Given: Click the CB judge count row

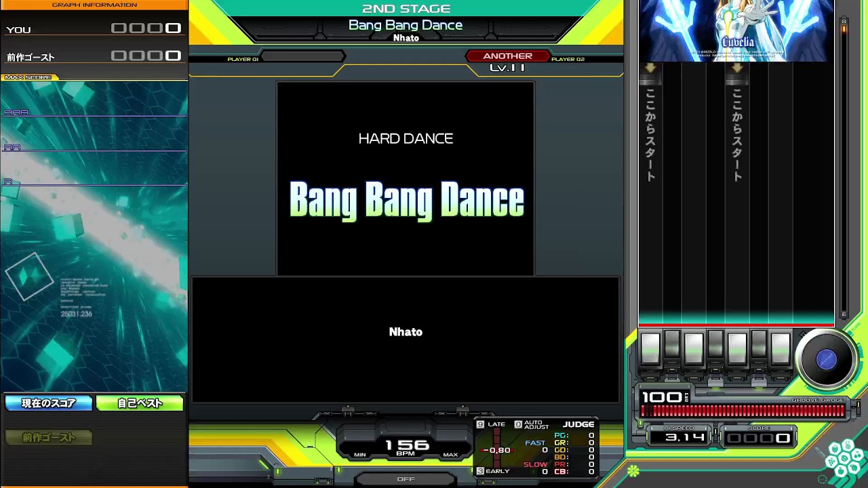Looking at the screenshot, I should click(x=574, y=472).
